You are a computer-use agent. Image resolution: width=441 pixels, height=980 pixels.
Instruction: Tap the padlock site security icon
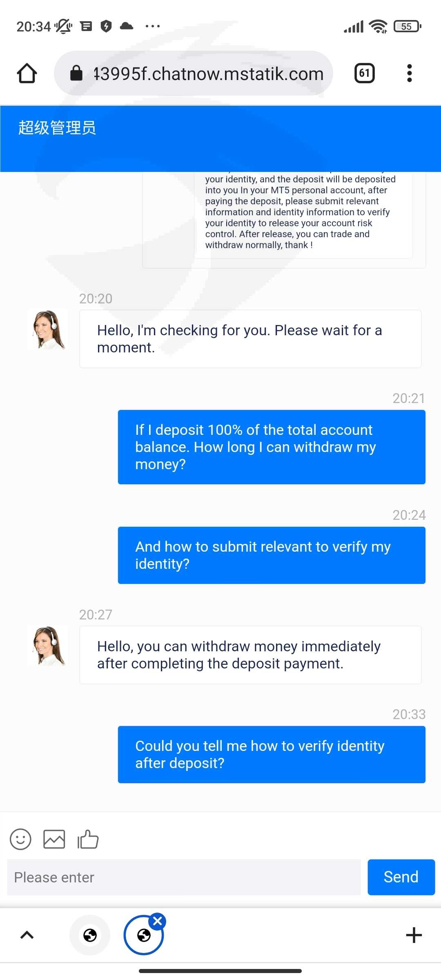[76, 73]
